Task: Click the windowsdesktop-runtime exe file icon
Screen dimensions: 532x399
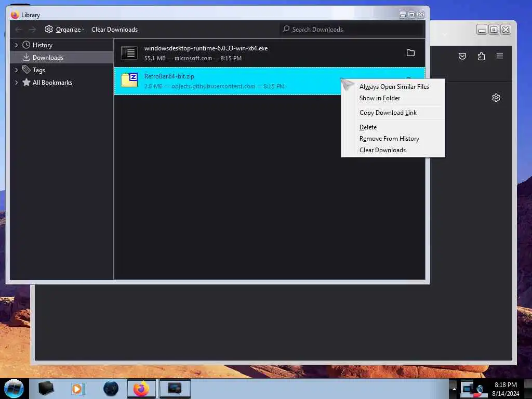Action: coord(129,53)
